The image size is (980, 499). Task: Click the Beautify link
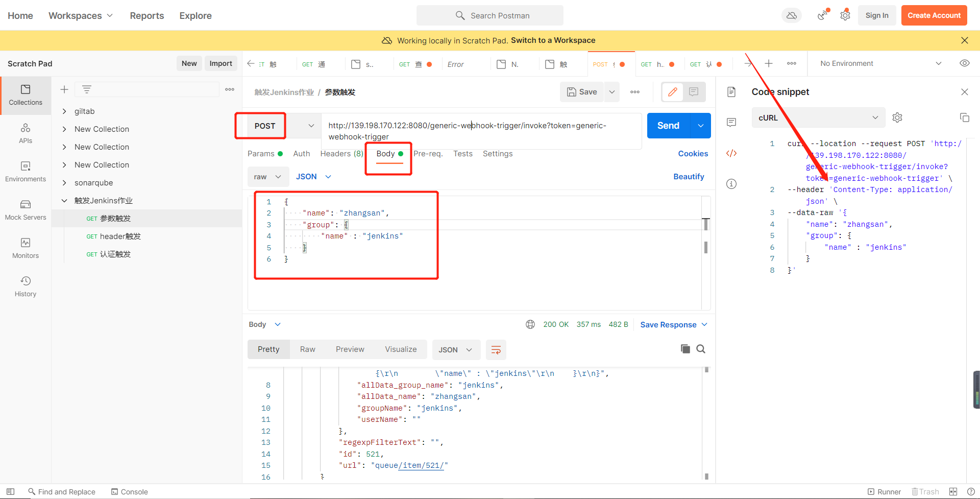(689, 176)
